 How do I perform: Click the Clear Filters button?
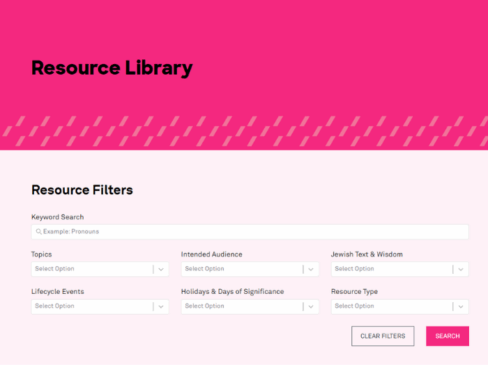383,336
